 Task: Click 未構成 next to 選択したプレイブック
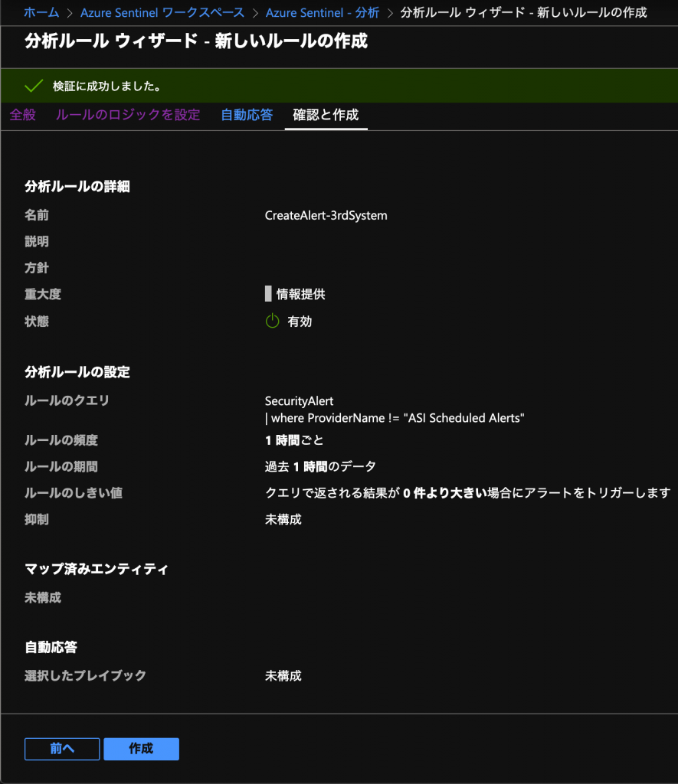click(x=283, y=676)
